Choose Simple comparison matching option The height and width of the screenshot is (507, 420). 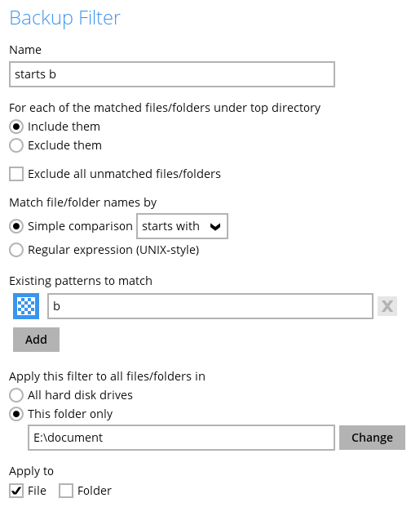16,226
